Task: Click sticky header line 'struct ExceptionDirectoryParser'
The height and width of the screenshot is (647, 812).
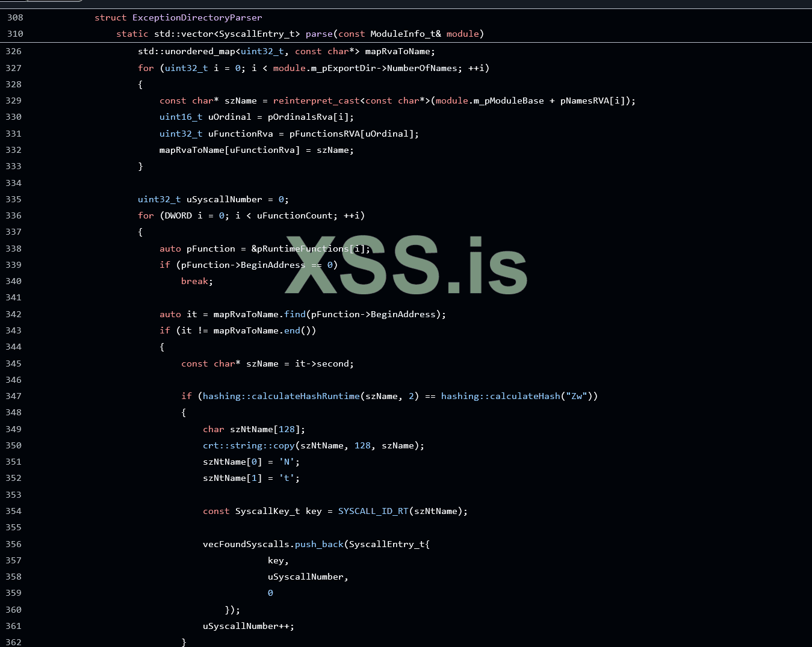Action: click(x=178, y=17)
